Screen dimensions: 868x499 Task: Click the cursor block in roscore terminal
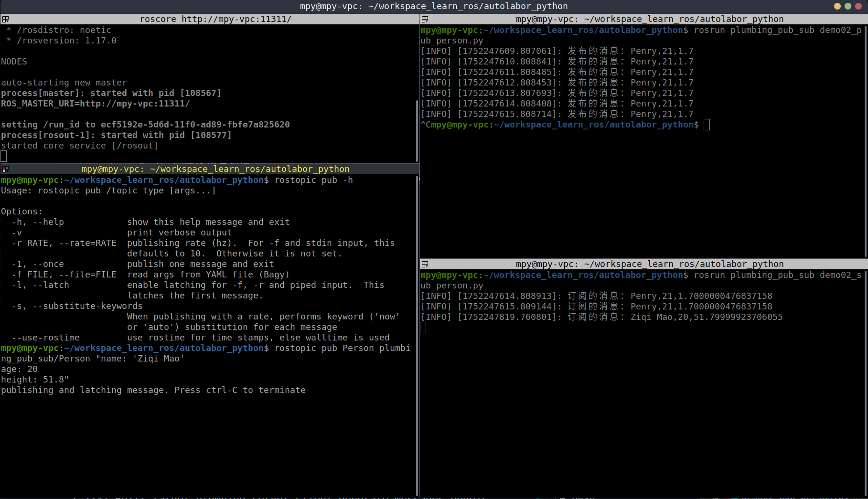tap(4, 156)
